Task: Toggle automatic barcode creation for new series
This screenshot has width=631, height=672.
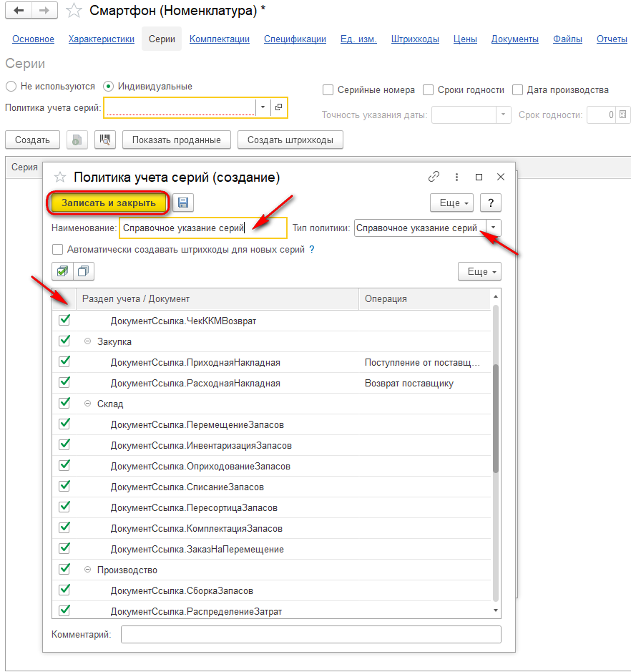Action: tap(57, 250)
